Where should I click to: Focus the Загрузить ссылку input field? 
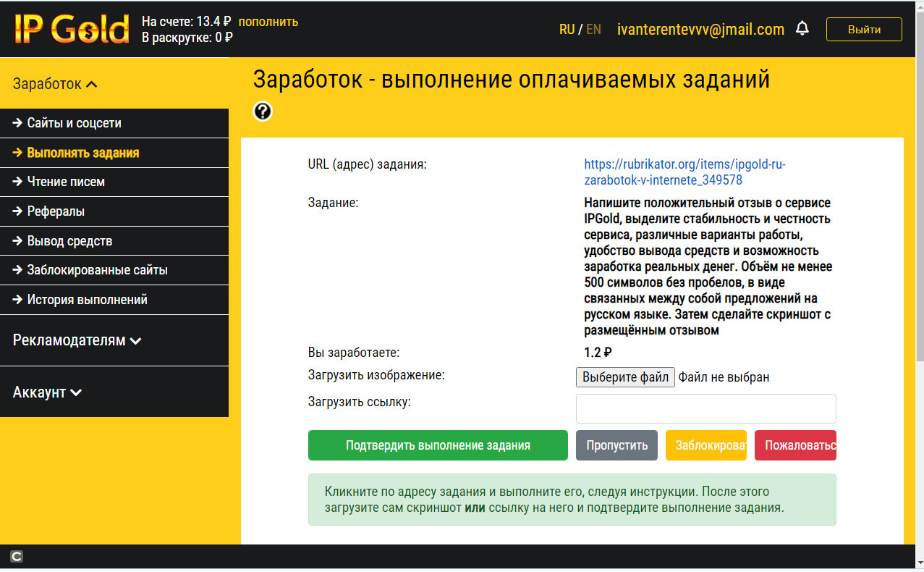pos(705,408)
